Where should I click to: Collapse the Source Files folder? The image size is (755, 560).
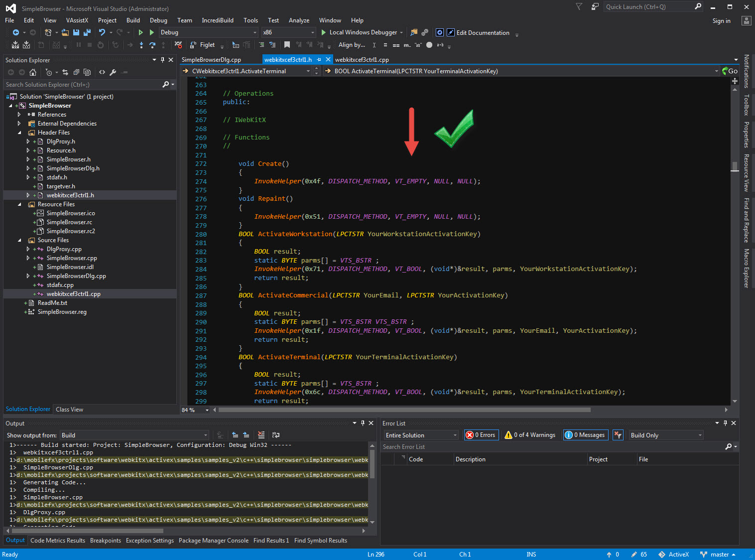19,240
